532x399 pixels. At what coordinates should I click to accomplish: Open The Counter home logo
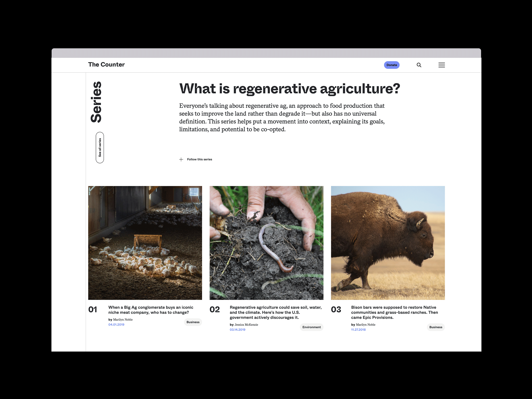pos(106,64)
